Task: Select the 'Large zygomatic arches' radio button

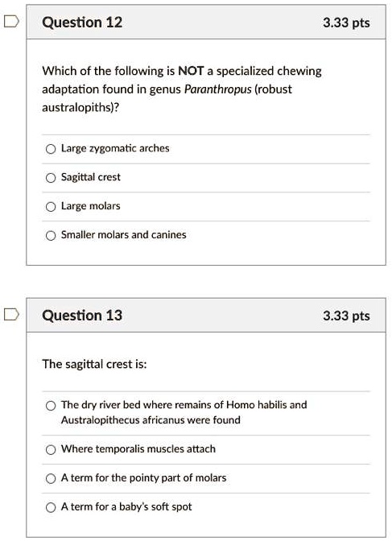Action: point(51,149)
